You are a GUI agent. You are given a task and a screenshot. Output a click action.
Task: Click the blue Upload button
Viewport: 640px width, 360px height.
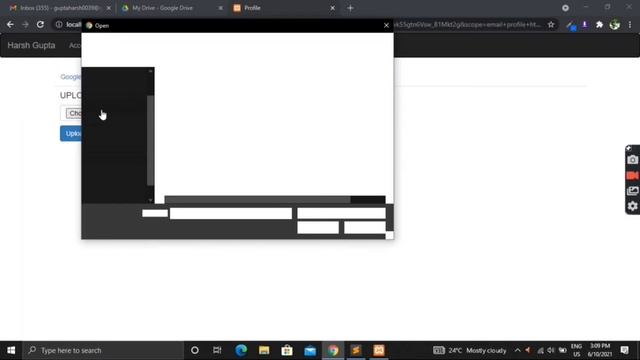[x=71, y=133]
